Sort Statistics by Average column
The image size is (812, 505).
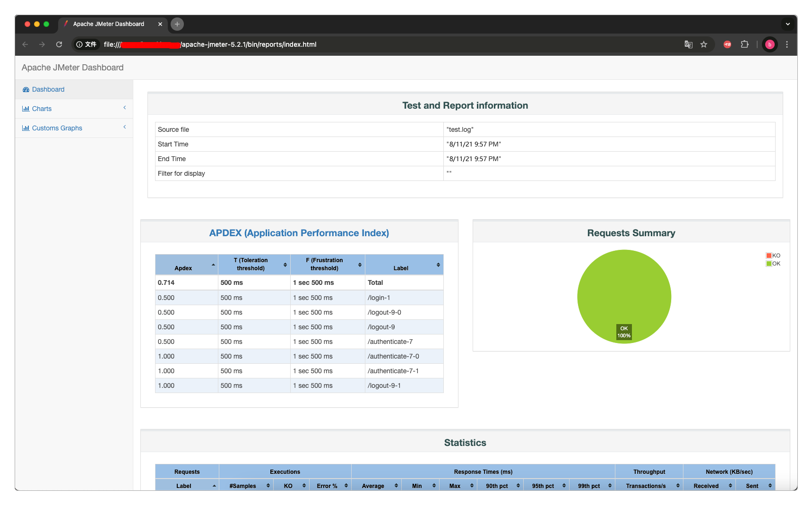[376, 486]
